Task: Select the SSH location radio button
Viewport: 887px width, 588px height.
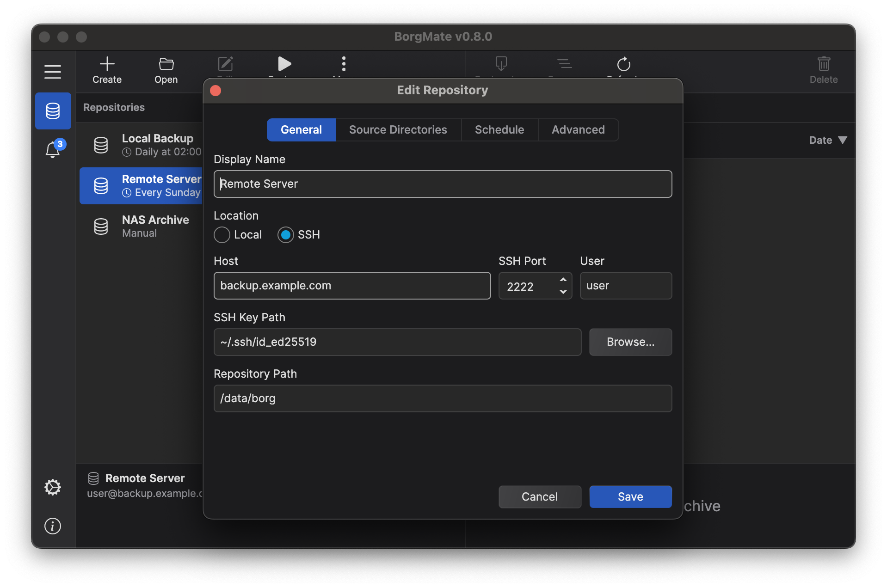Action: coord(286,235)
